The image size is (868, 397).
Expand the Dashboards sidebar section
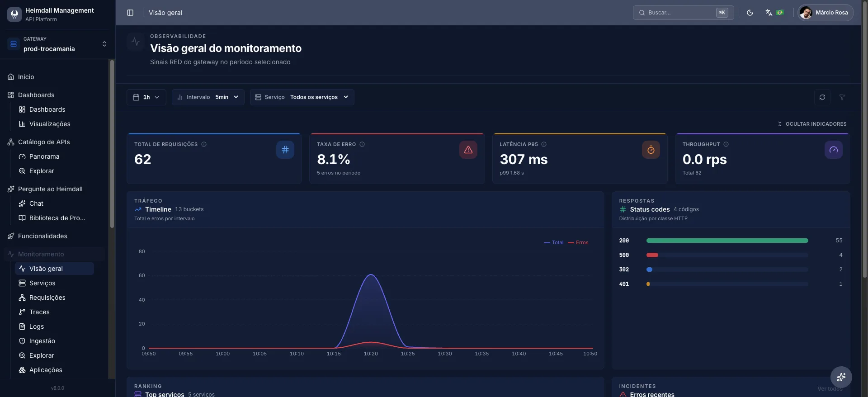tap(54, 95)
